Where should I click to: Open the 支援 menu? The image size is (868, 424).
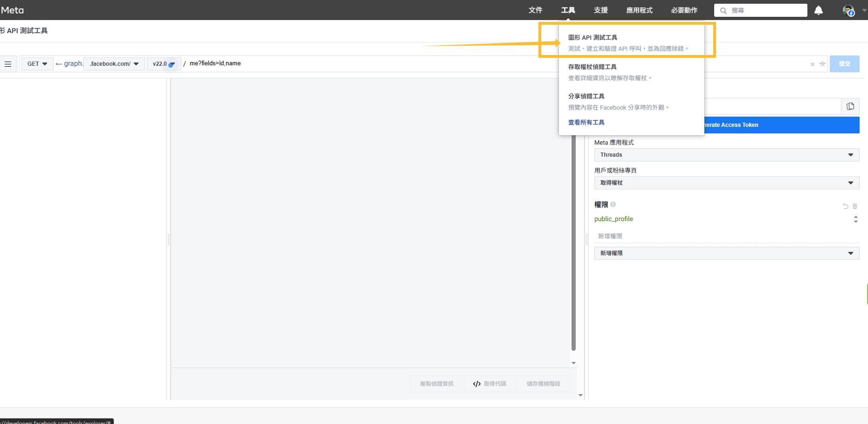pos(601,10)
